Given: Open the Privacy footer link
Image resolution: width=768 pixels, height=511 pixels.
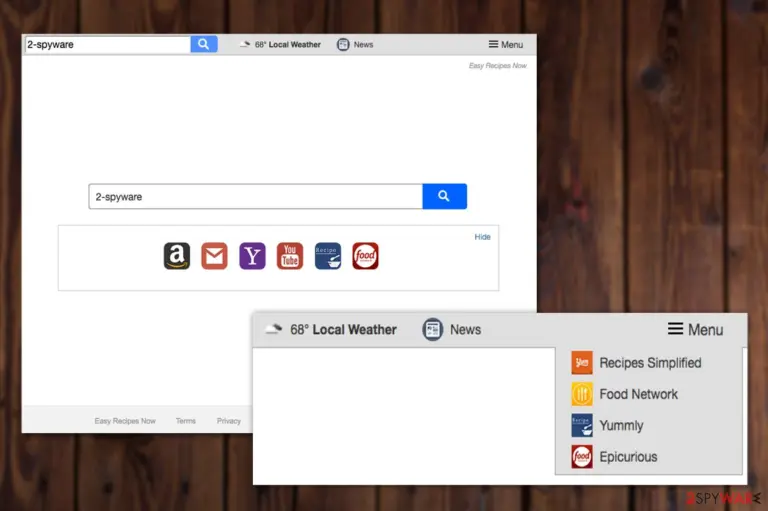Looking at the screenshot, I should (229, 421).
